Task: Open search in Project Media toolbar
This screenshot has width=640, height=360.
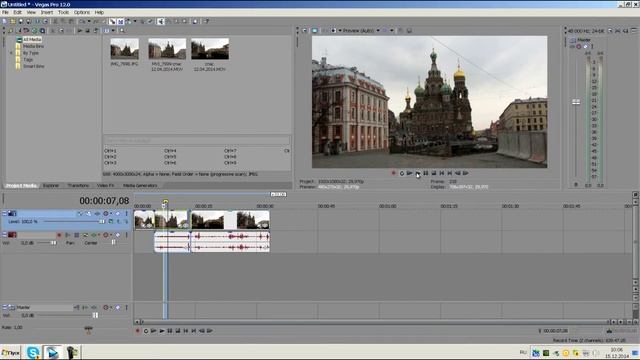Action: 122,31
